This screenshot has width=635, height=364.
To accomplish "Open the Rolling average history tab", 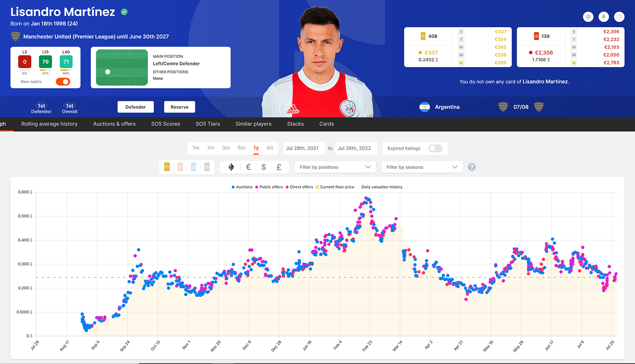I will pos(49,124).
